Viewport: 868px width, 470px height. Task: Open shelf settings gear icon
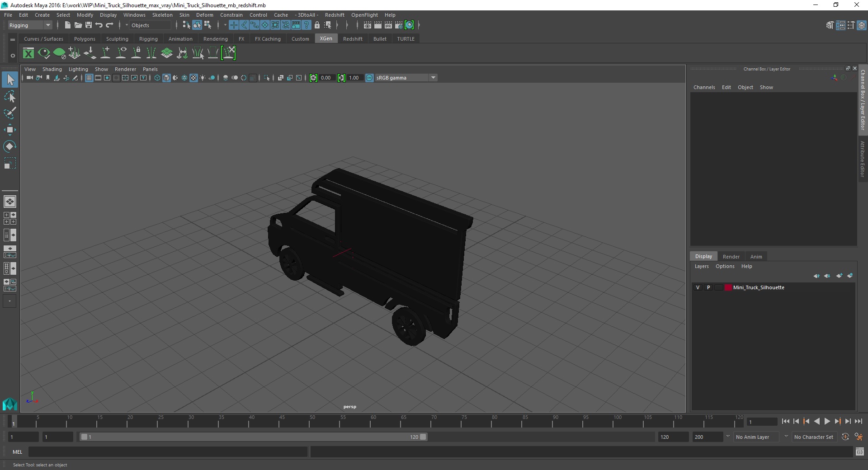click(x=13, y=56)
